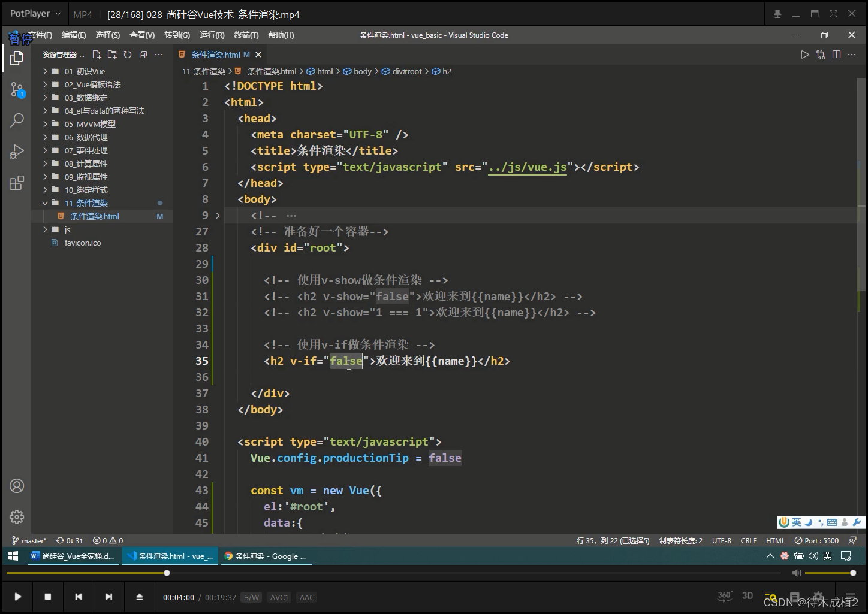The width and height of the screenshot is (868, 614).
Task: Unfold collapsed comment on line 9
Action: click(218, 216)
